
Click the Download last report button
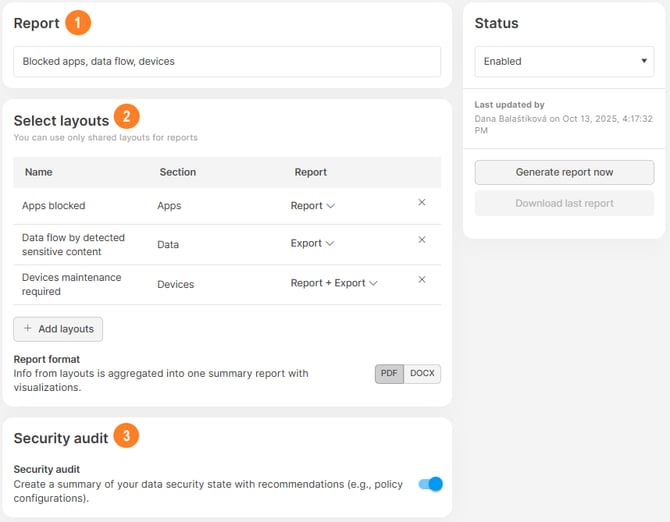(x=564, y=203)
